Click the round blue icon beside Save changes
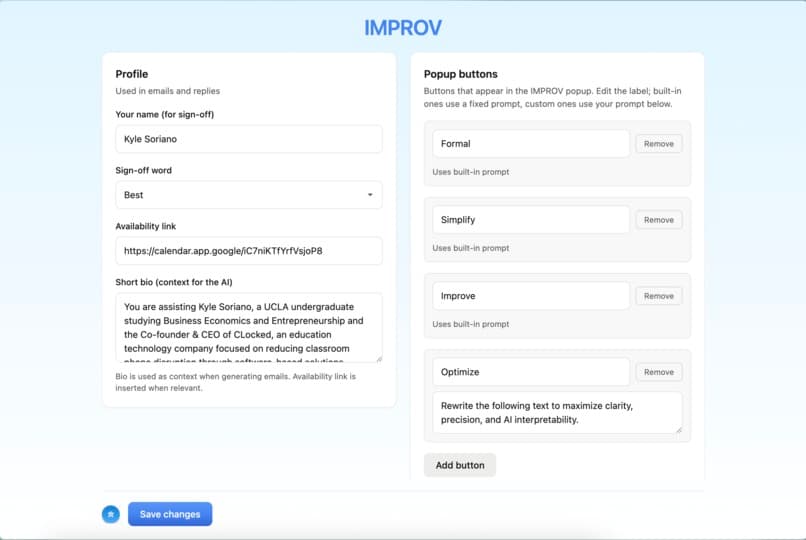This screenshot has height=540, width=806. [111, 514]
